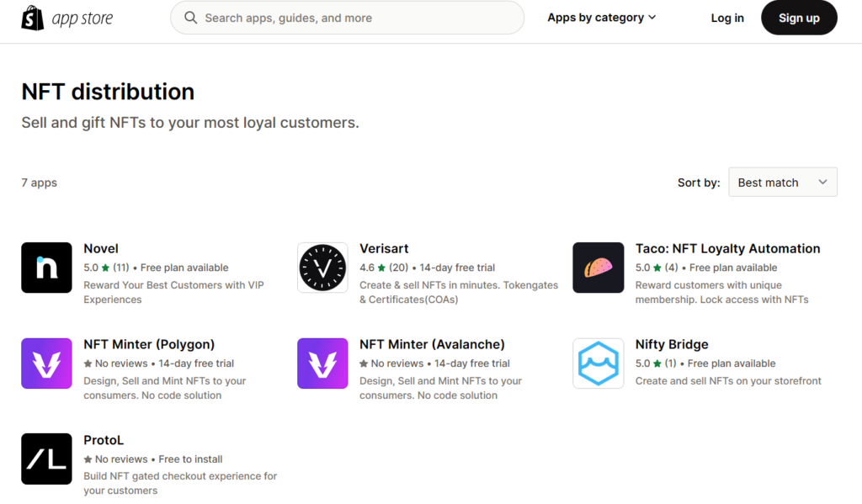Open the Nifty Bridge title link

pos(672,345)
